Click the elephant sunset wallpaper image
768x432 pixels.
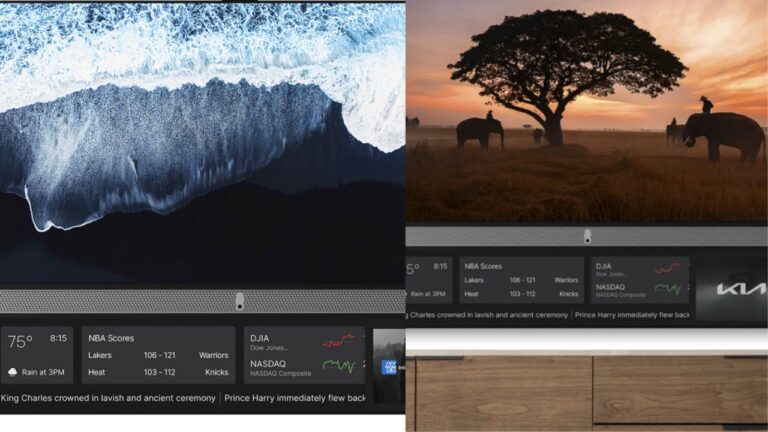(585, 110)
